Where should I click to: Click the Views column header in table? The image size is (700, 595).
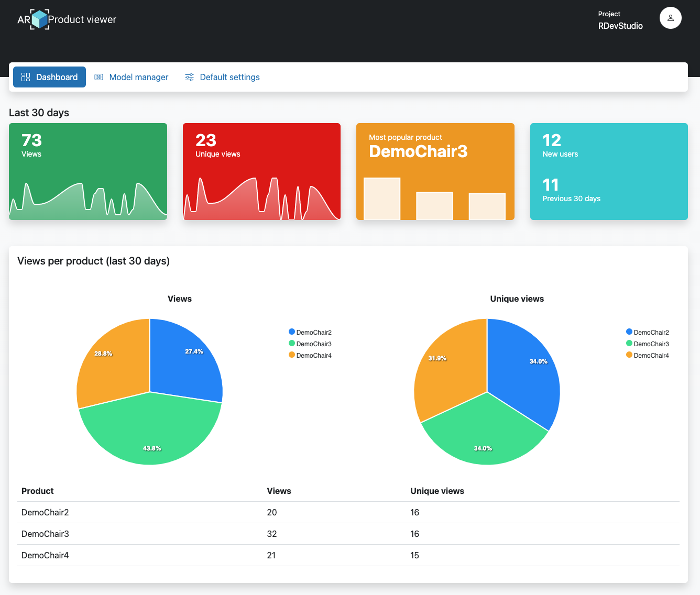(x=279, y=491)
